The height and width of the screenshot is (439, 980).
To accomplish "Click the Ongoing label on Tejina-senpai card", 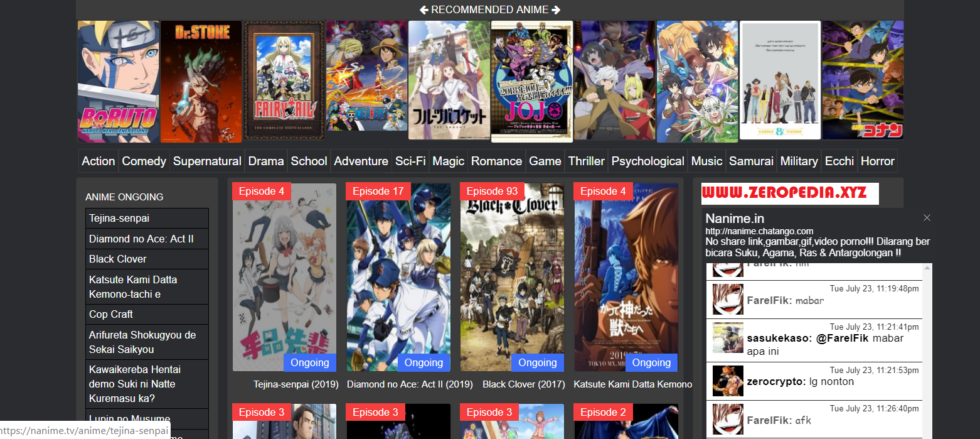I will point(310,362).
